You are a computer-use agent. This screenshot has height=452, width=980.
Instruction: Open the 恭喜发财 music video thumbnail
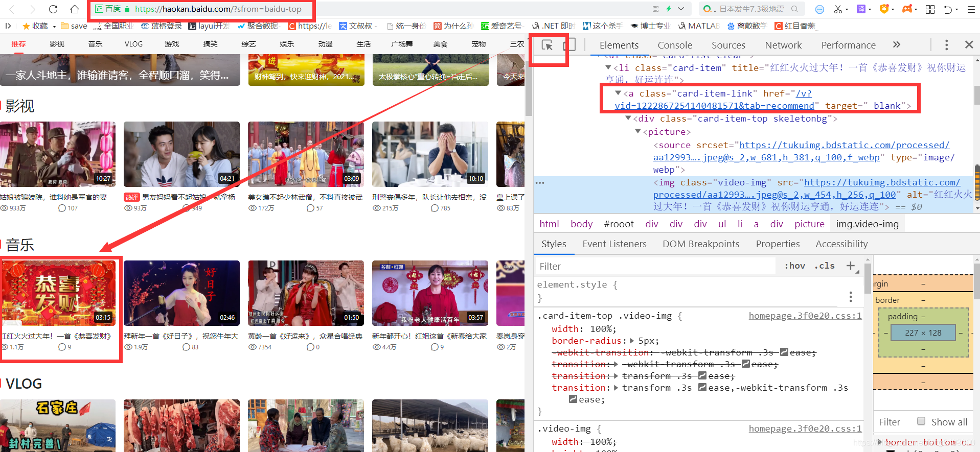[x=58, y=293]
